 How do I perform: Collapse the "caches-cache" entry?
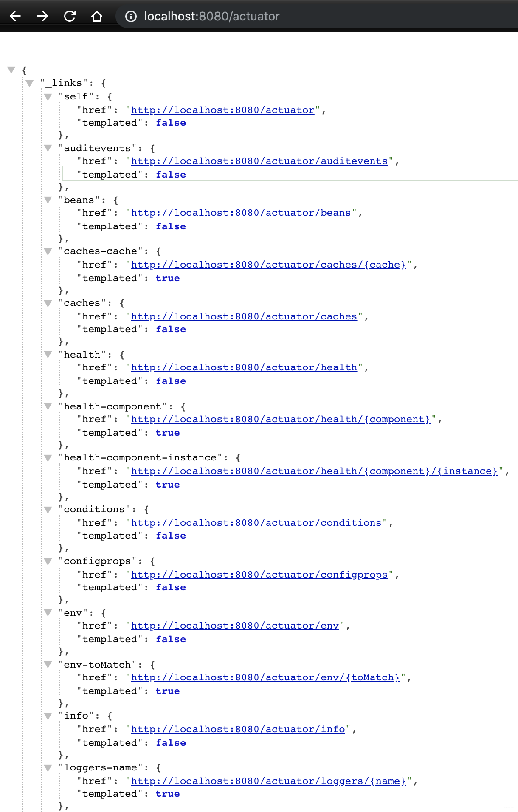48,251
